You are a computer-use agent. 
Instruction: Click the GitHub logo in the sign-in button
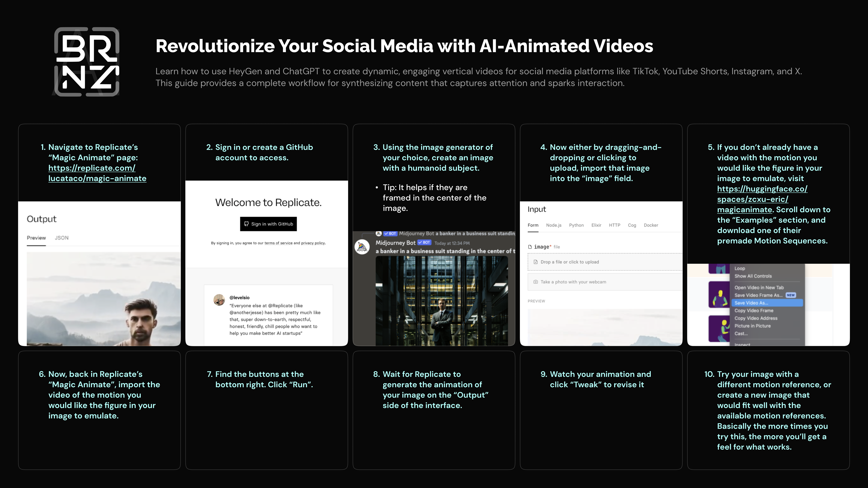tap(246, 224)
